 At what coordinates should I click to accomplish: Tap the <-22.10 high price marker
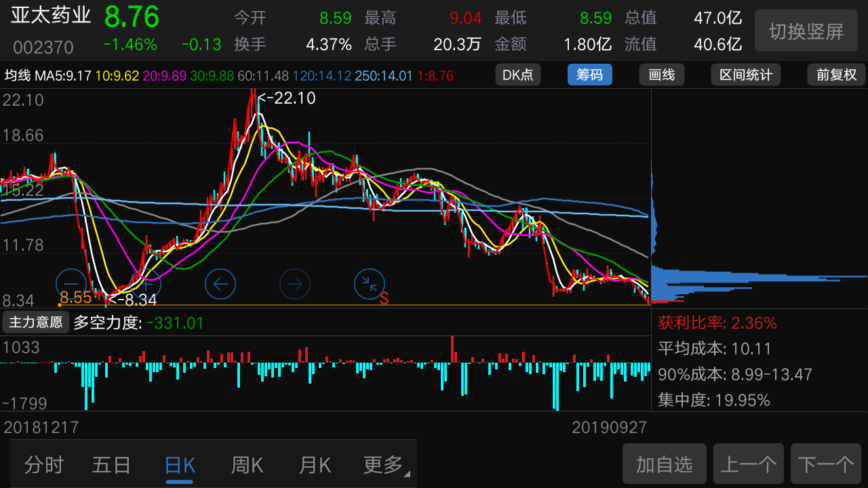tap(287, 98)
